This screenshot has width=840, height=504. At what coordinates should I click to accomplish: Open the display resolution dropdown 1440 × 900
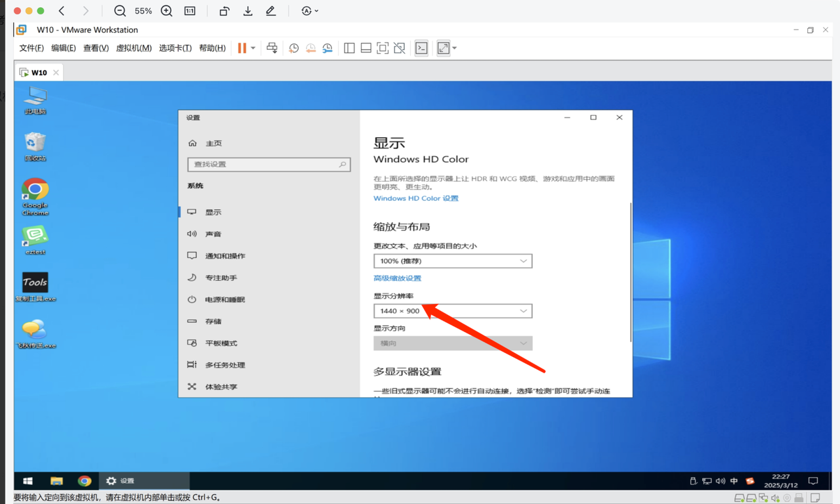452,311
